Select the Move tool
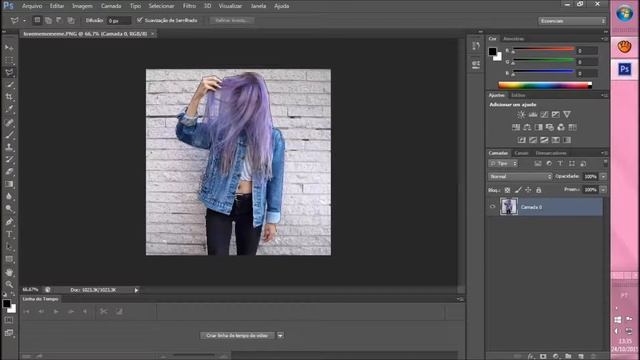640x360 pixels. click(x=9, y=48)
